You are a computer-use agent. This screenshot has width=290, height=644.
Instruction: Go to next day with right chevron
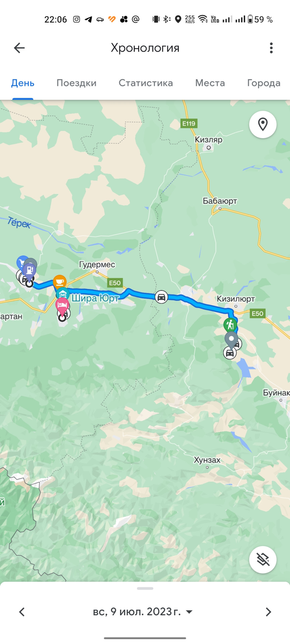(268, 612)
